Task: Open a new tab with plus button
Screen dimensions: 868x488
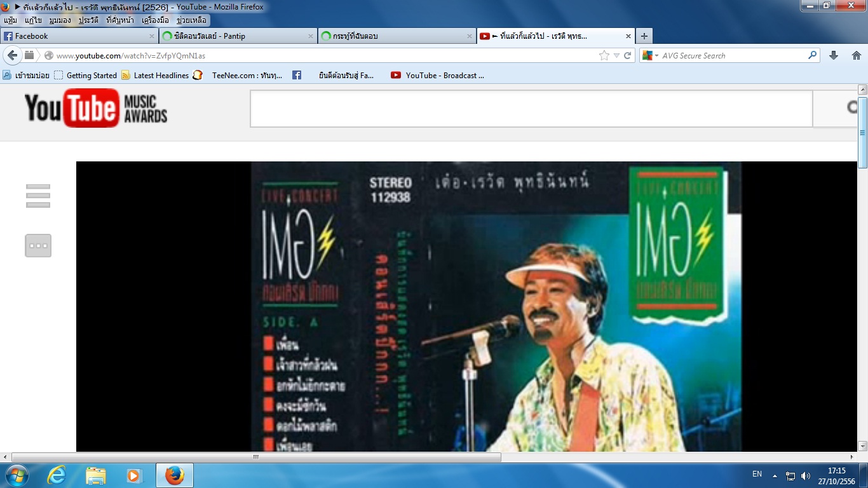Action: [644, 36]
